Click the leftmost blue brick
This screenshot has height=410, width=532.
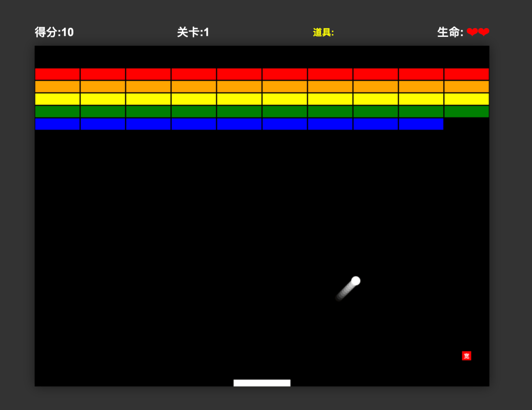[x=57, y=124]
